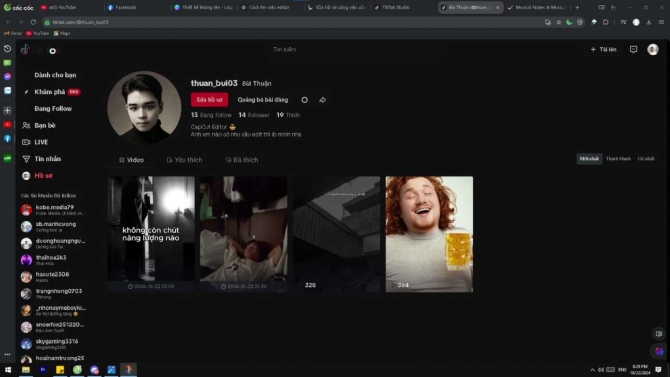670x377 pixels.
Task: Open Messenger icon in browser sidebar
Action: click(x=7, y=77)
